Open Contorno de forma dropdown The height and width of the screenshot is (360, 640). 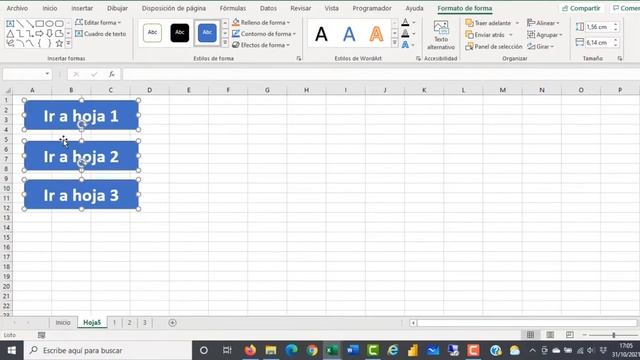(x=264, y=34)
